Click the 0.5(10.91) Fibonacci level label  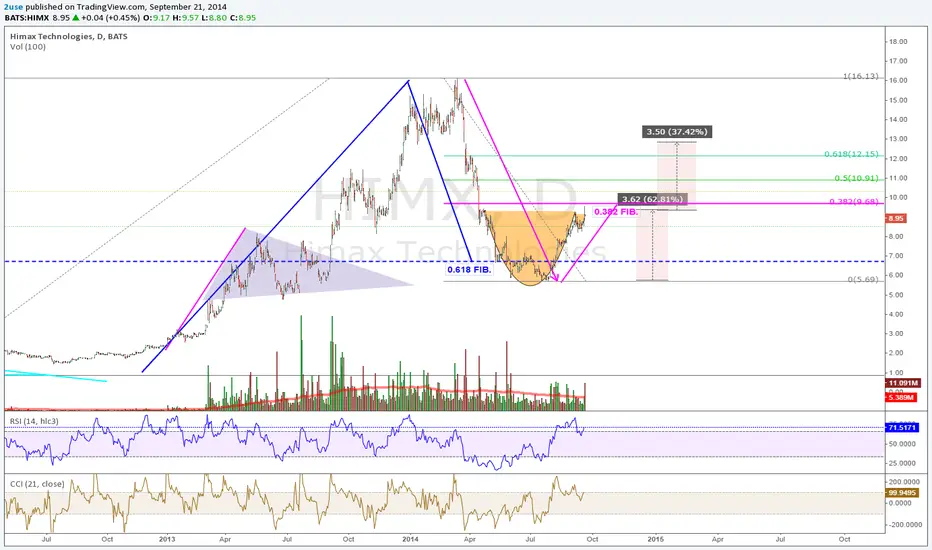[x=856, y=178]
